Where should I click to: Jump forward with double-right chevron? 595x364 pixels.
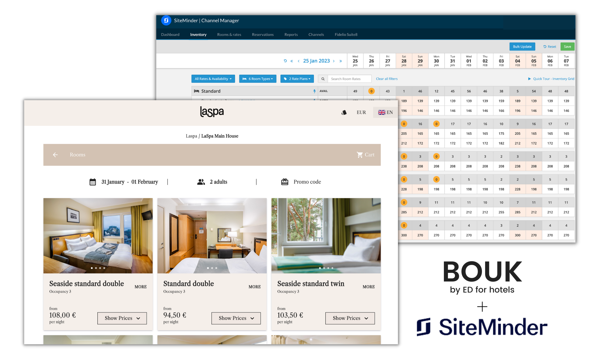[341, 61]
